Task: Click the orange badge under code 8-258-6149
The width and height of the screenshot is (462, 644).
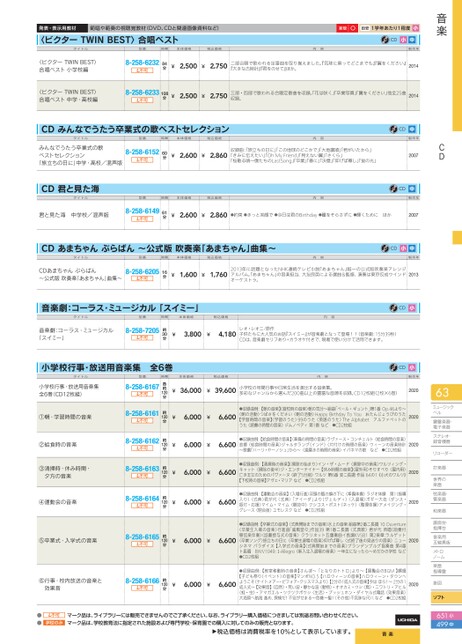Action: (x=142, y=219)
